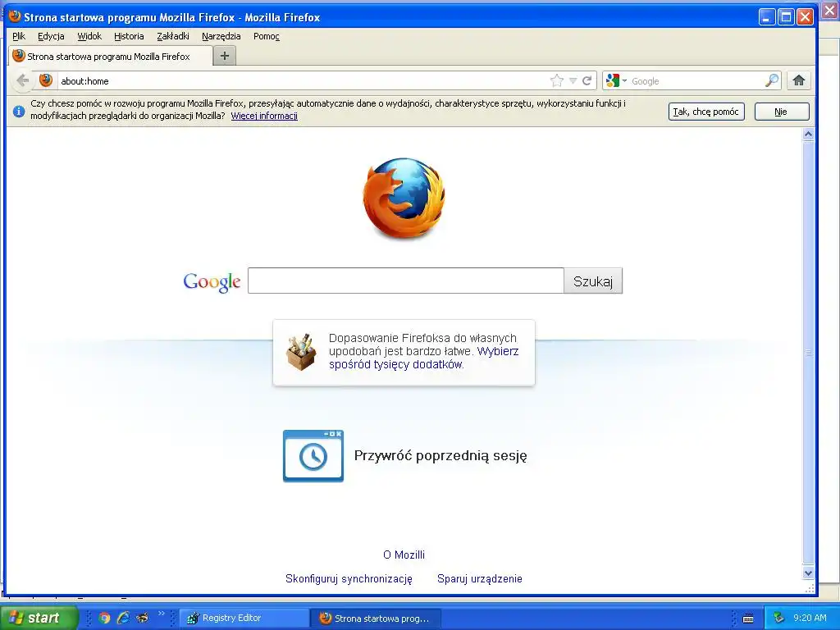Expand quick launch overflow chevron
Image resolution: width=840 pixels, height=630 pixels.
click(162, 614)
